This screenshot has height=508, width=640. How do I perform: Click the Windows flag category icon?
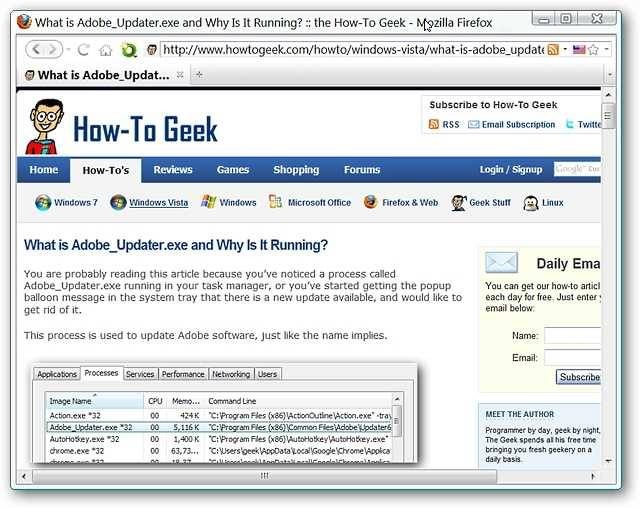pyautogui.click(x=209, y=202)
